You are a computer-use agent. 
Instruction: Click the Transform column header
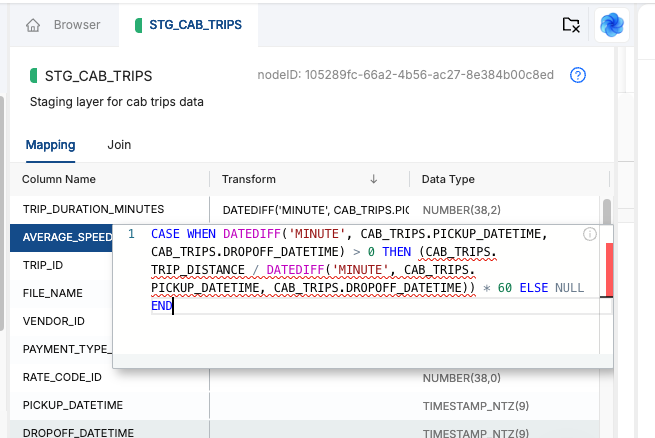(249, 179)
